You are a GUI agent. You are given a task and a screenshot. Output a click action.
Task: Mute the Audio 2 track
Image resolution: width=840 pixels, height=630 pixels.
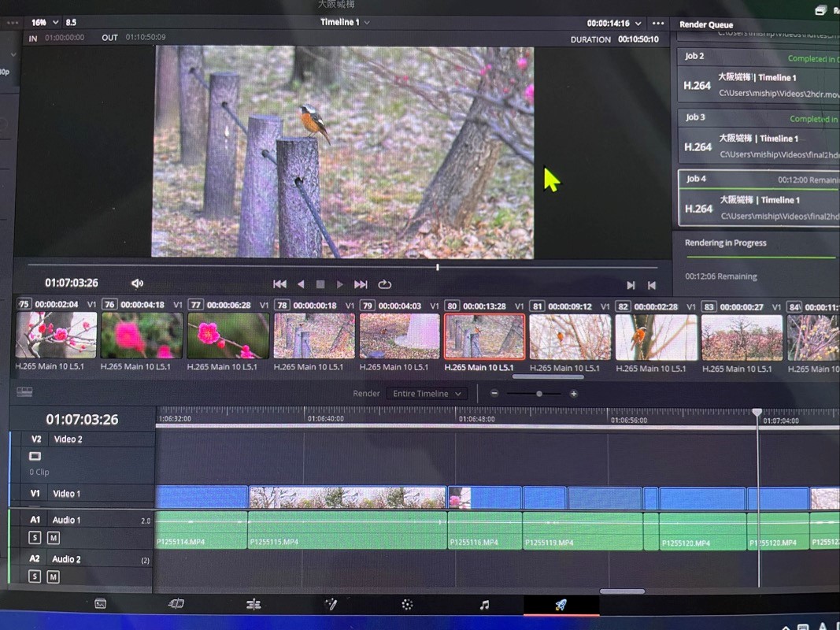click(53, 576)
